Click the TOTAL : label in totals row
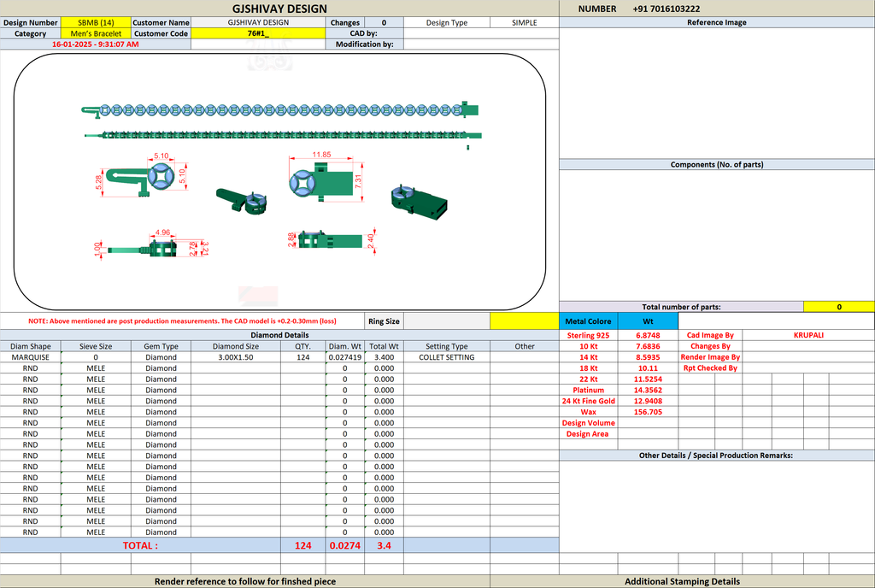Viewport: 875px width, 588px height. 141,545
